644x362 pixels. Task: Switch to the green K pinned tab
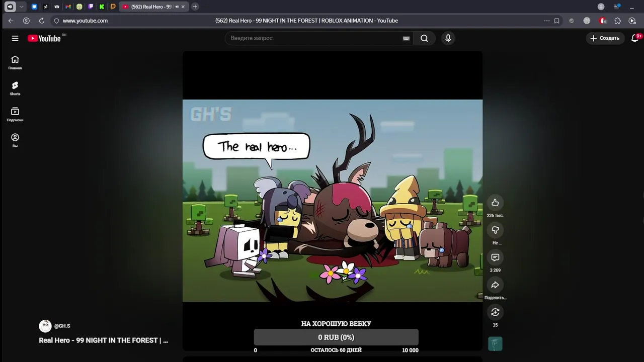[102, 7]
